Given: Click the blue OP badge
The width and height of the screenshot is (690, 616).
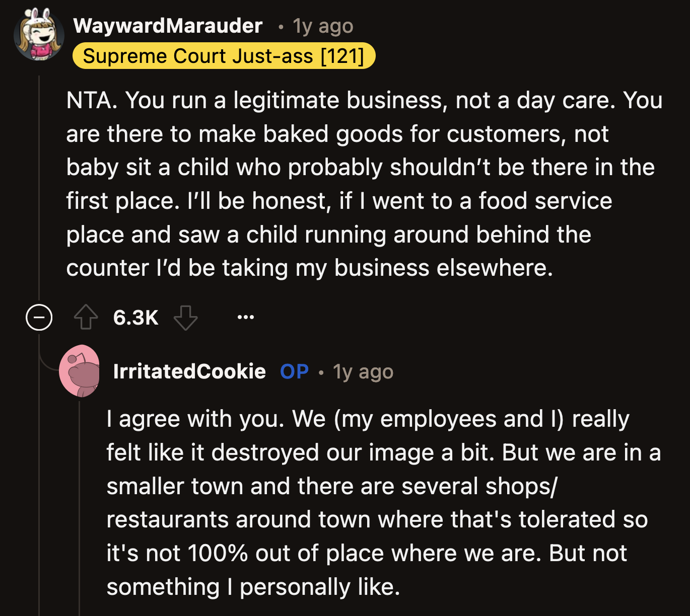Looking at the screenshot, I should (x=294, y=372).
